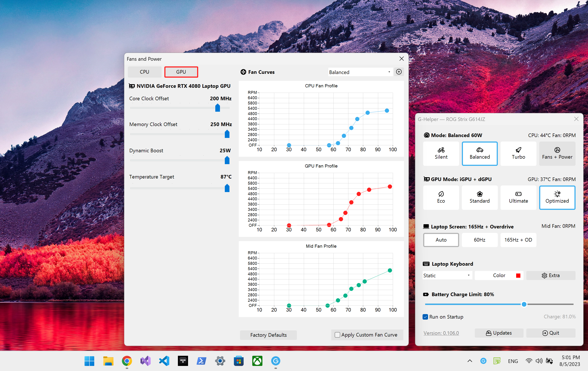Switch GPU mode to Standard
588x371 pixels.
[x=479, y=198]
